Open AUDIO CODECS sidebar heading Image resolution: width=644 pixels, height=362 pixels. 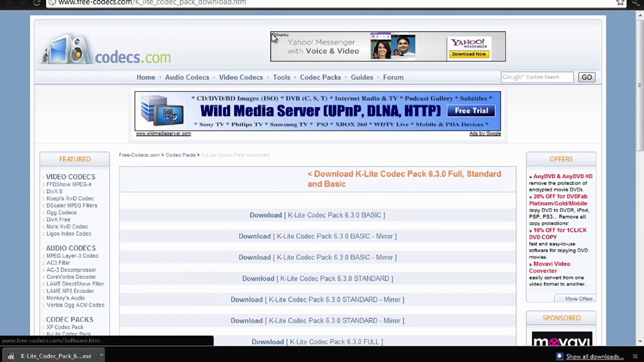(71, 248)
